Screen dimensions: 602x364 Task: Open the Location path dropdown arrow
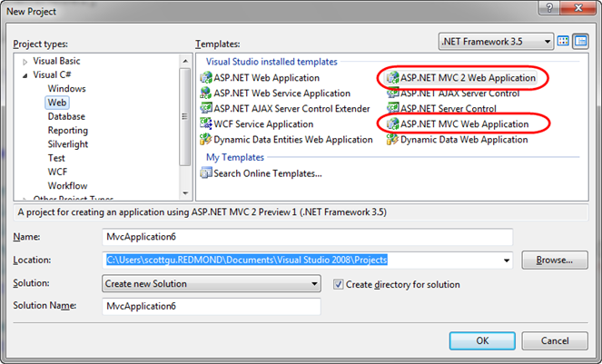pos(507,261)
